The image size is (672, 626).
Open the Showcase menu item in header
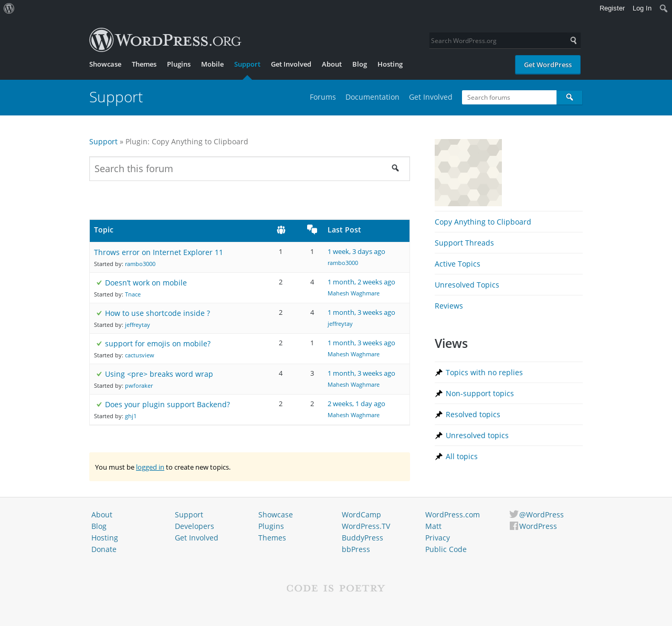pyautogui.click(x=105, y=64)
